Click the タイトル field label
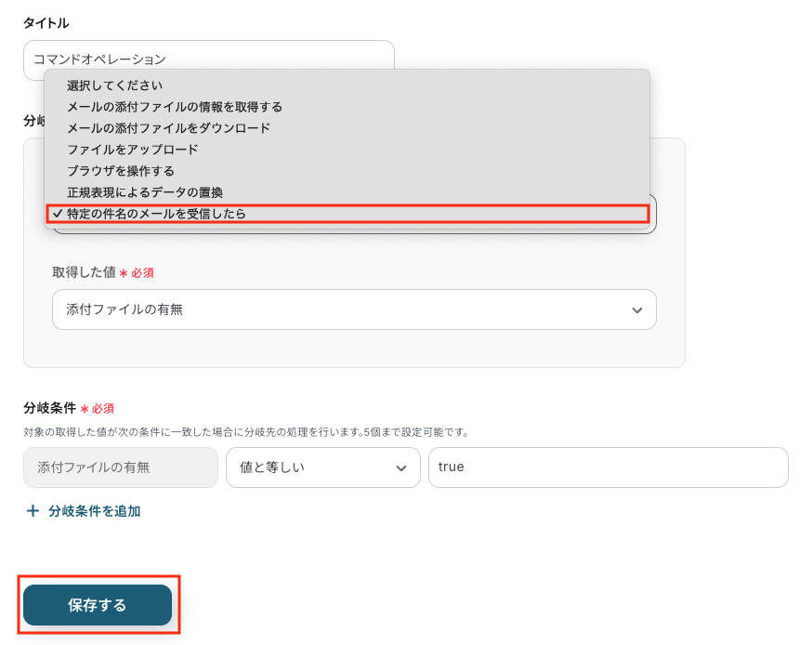Screen dimensions: 812x645 46,22
